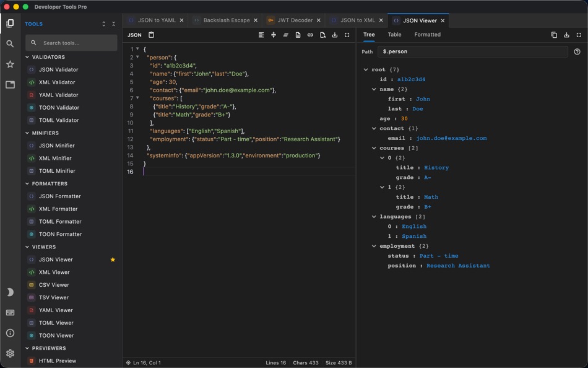Open the search tools panel in sidebar

(10, 44)
